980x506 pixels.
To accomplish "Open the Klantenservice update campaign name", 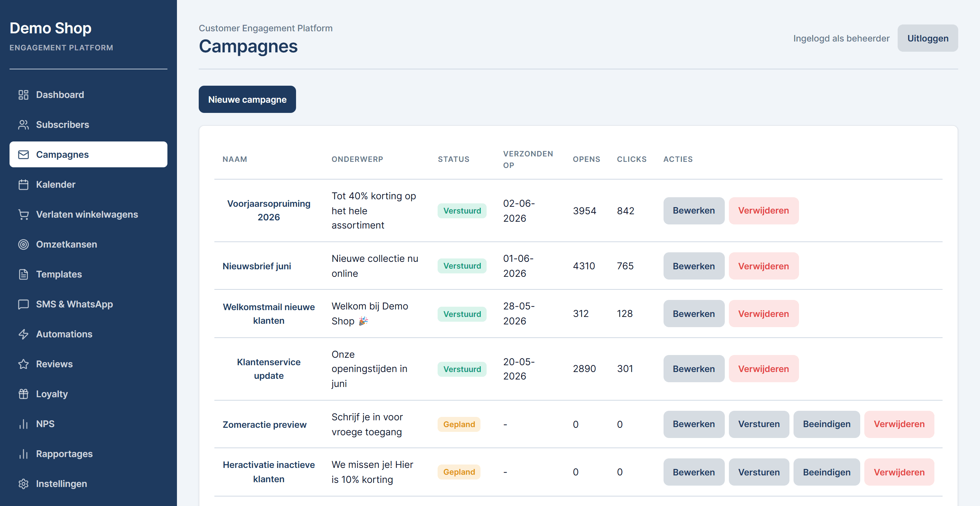I will click(268, 369).
